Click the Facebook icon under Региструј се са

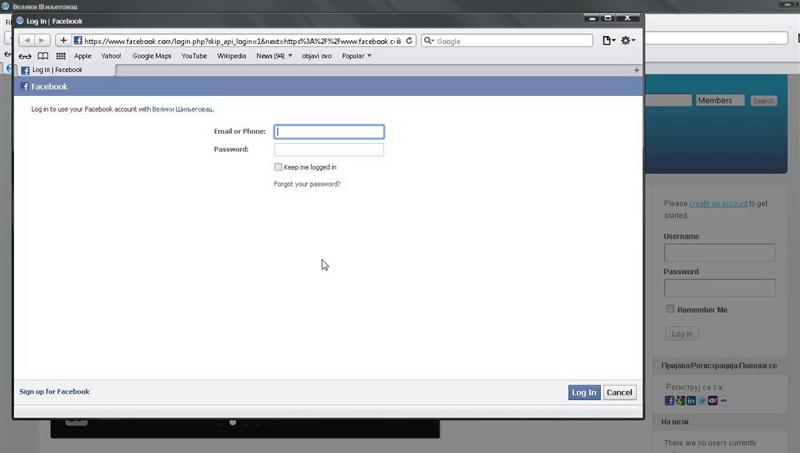(x=669, y=400)
